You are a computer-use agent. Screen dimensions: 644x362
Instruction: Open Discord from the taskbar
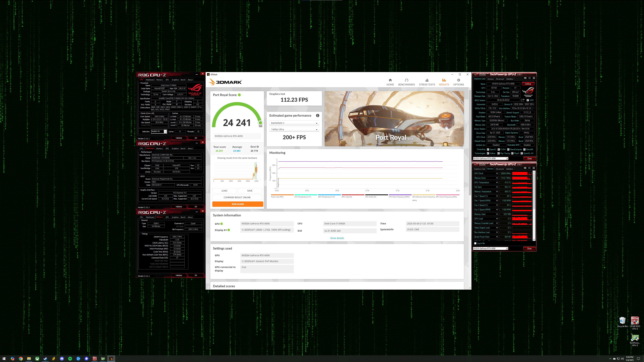coord(62,358)
